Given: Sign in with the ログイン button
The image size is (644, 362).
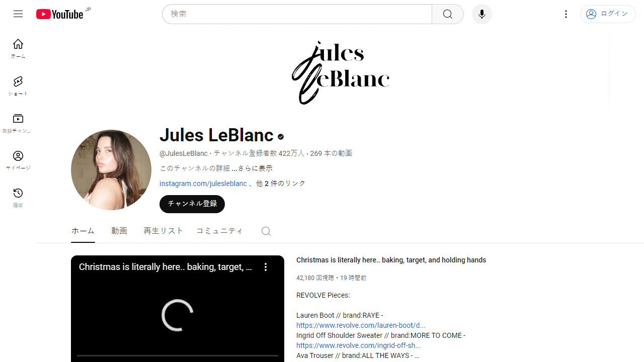Looking at the screenshot, I should (x=608, y=14).
